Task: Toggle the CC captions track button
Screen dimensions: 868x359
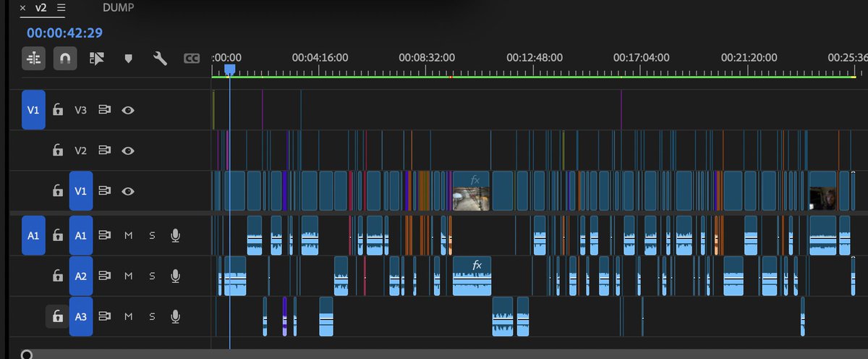Action: click(192, 59)
